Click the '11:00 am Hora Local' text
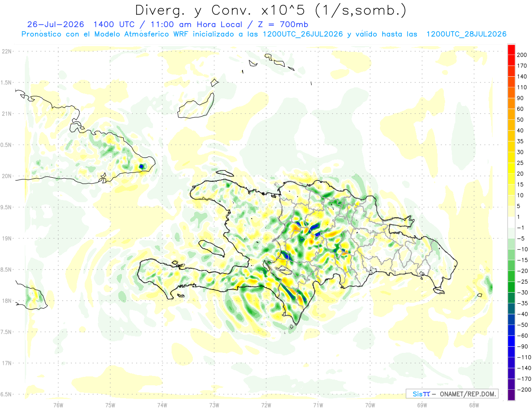Image resolution: width=532 pixels, height=411 pixels. pyautogui.click(x=197, y=24)
